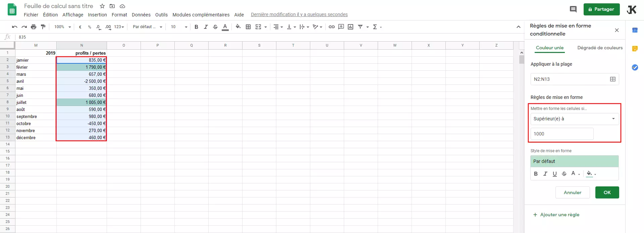Toggle bold in main toolbar

pos(196,27)
